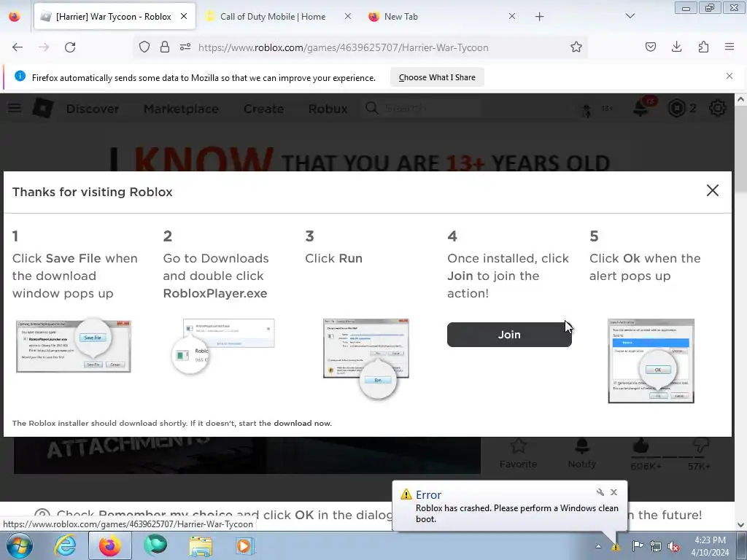
Task: Switch to Call of Duty Mobile tab
Action: 273,17
